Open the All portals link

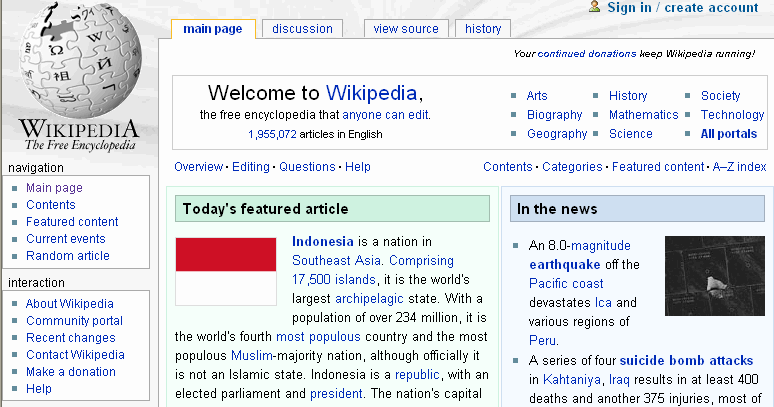point(729,134)
